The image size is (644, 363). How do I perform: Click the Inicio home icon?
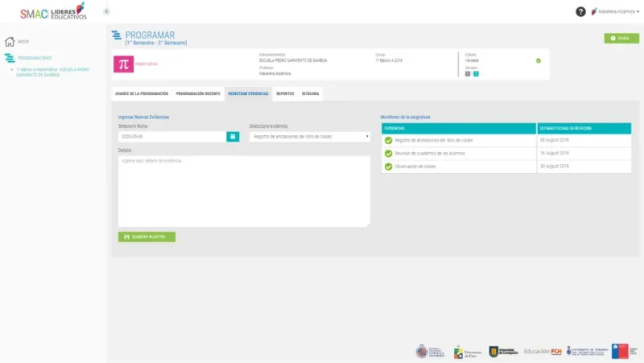10,42
